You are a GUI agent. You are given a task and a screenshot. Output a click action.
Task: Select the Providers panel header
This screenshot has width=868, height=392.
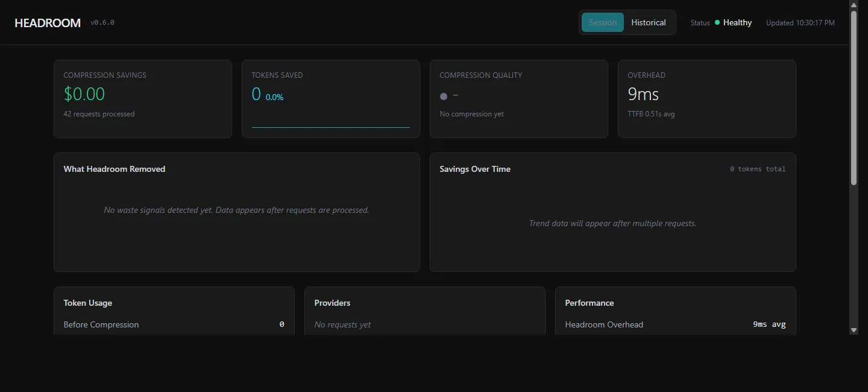coord(332,303)
